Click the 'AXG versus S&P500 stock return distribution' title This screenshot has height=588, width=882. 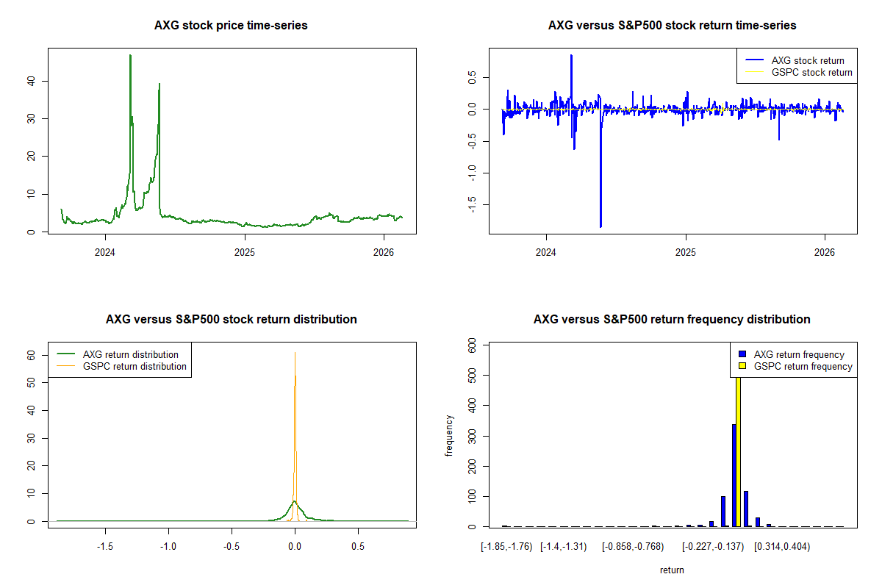(x=232, y=320)
